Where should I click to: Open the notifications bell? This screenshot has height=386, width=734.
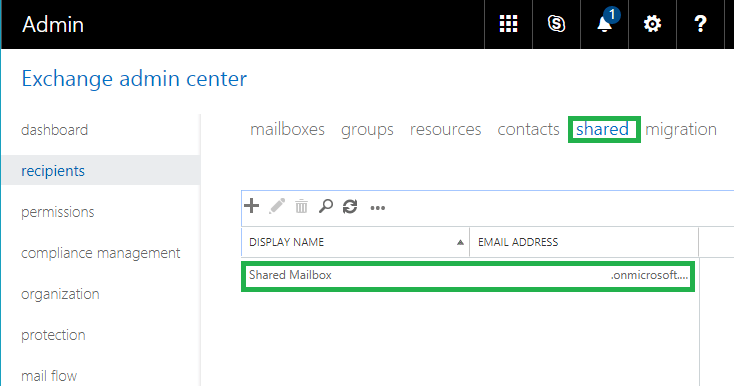pos(604,24)
